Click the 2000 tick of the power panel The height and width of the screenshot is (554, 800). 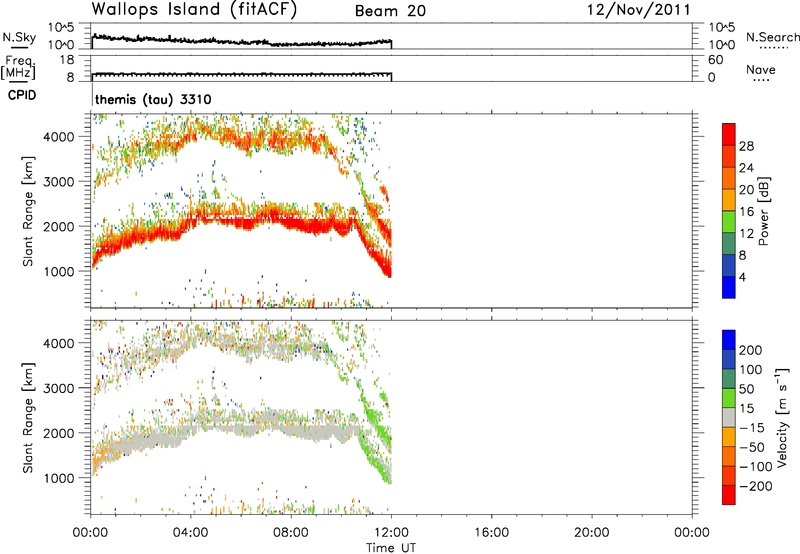pos(58,226)
